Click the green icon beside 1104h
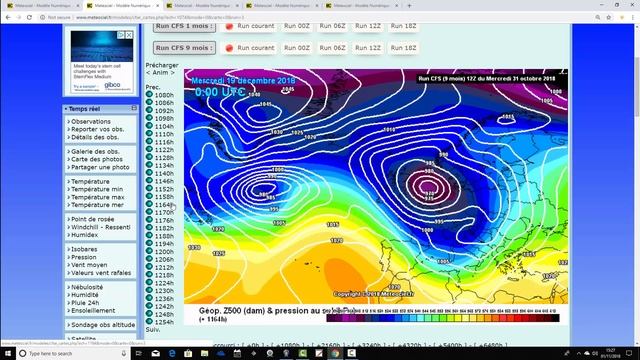Screen dimensions: 640x360 (x=149, y=126)
